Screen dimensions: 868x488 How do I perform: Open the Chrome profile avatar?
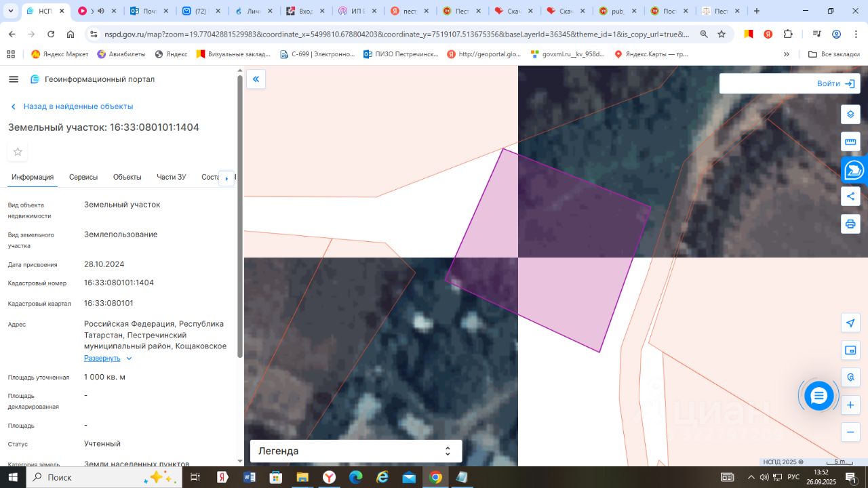(836, 34)
